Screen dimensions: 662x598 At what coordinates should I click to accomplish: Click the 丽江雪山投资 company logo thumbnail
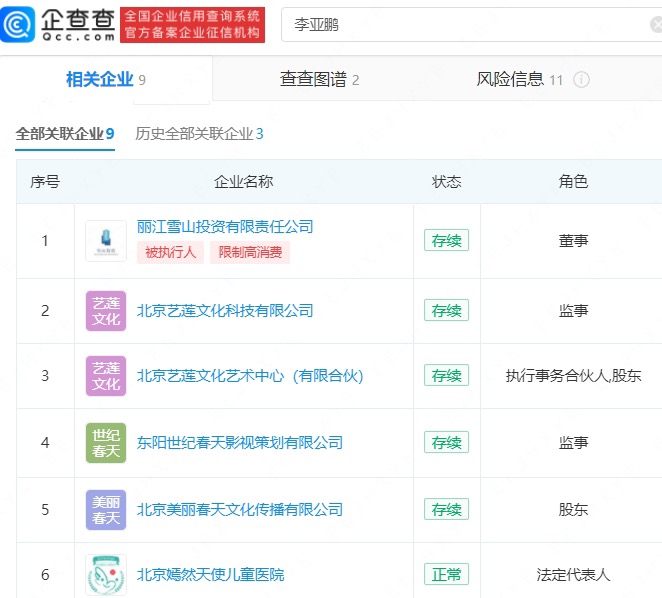click(106, 241)
